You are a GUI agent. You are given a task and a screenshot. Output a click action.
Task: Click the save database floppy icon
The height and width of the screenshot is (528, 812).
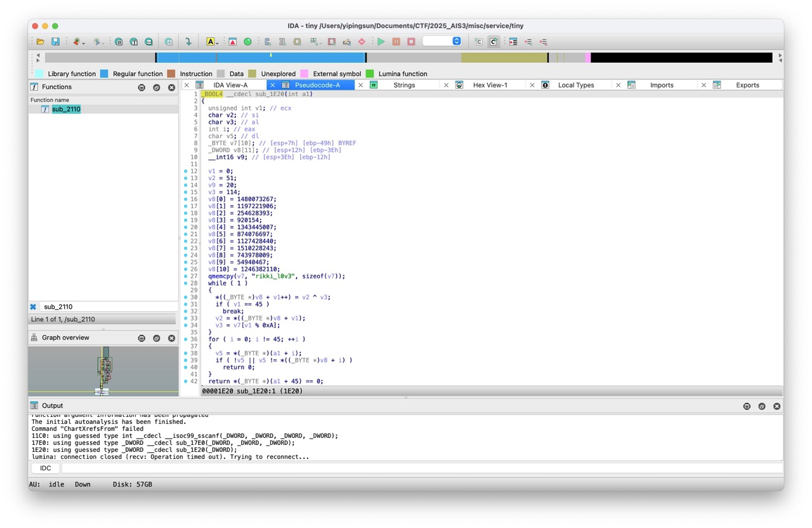[x=55, y=42]
